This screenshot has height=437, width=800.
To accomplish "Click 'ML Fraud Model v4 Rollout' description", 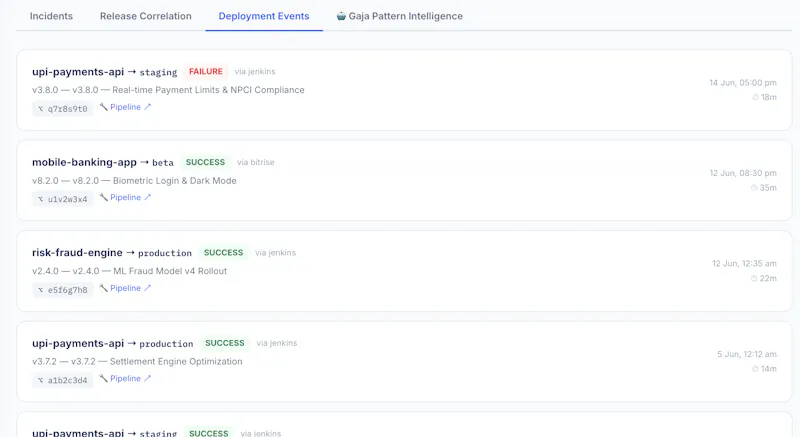I will click(170, 271).
